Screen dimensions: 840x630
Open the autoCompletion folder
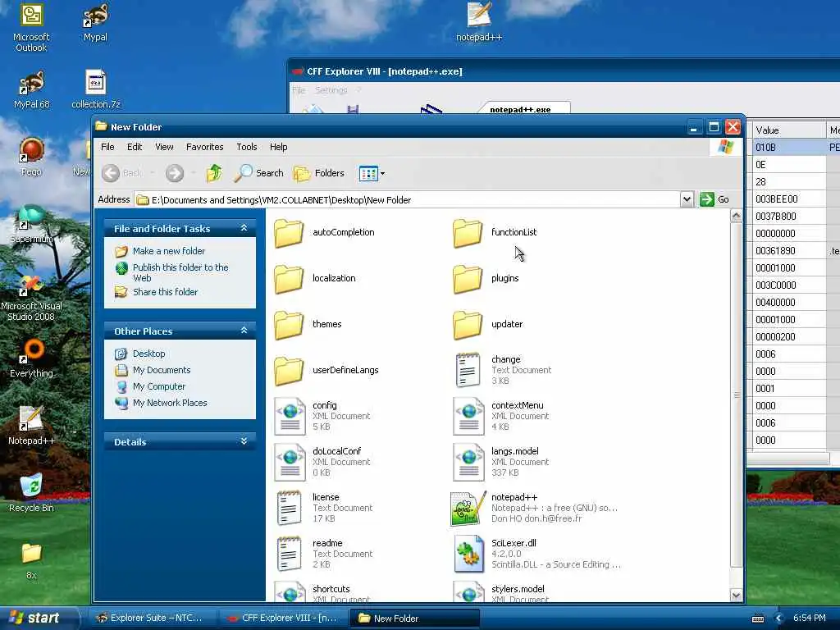[x=324, y=233]
